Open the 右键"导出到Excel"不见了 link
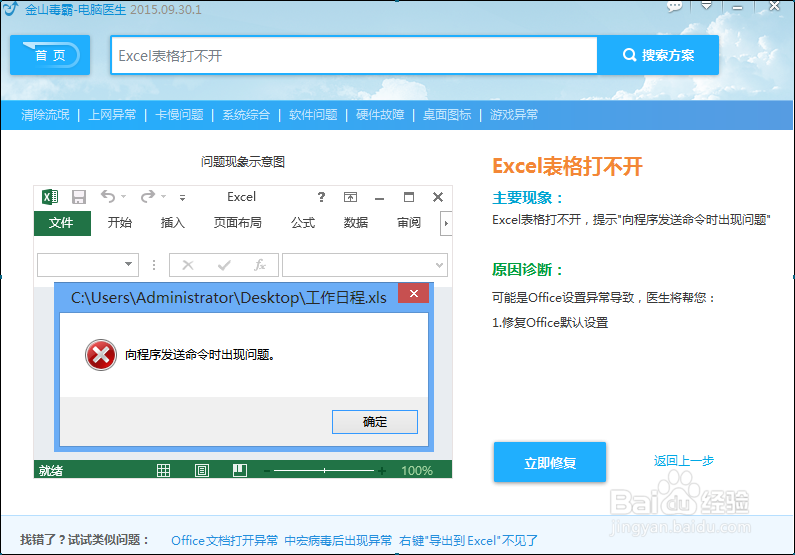The height and width of the screenshot is (555, 795). click(x=468, y=541)
